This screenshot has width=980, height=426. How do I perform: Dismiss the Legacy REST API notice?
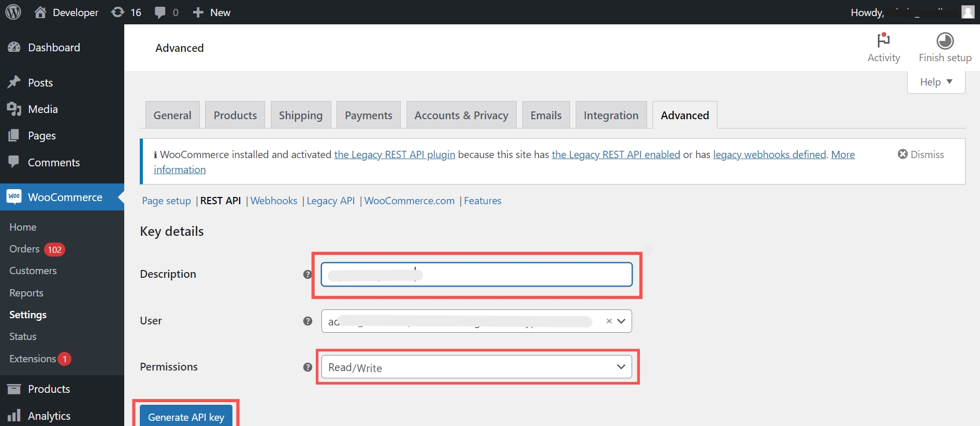tap(921, 154)
